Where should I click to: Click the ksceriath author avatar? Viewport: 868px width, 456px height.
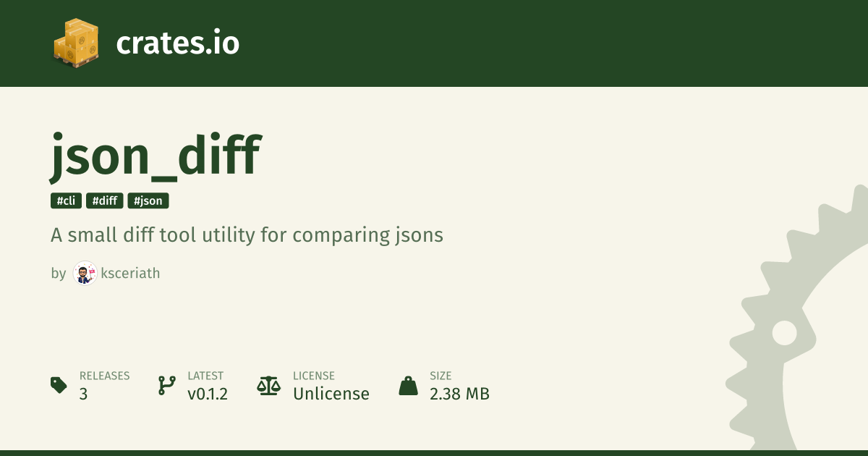(x=85, y=273)
